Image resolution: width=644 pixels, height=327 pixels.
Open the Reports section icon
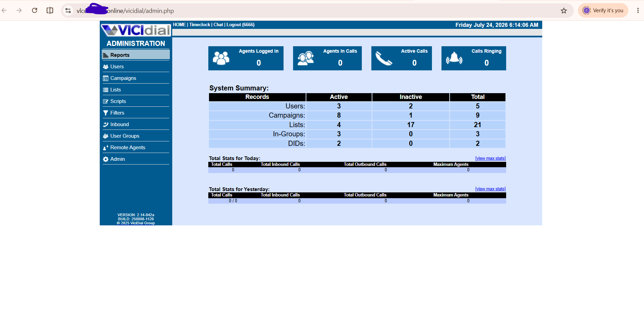click(x=106, y=55)
